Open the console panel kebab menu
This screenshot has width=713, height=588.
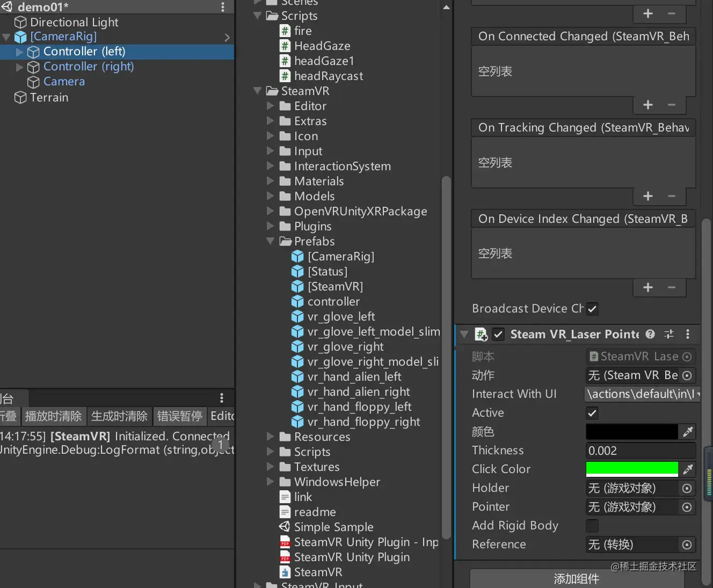[x=222, y=398]
